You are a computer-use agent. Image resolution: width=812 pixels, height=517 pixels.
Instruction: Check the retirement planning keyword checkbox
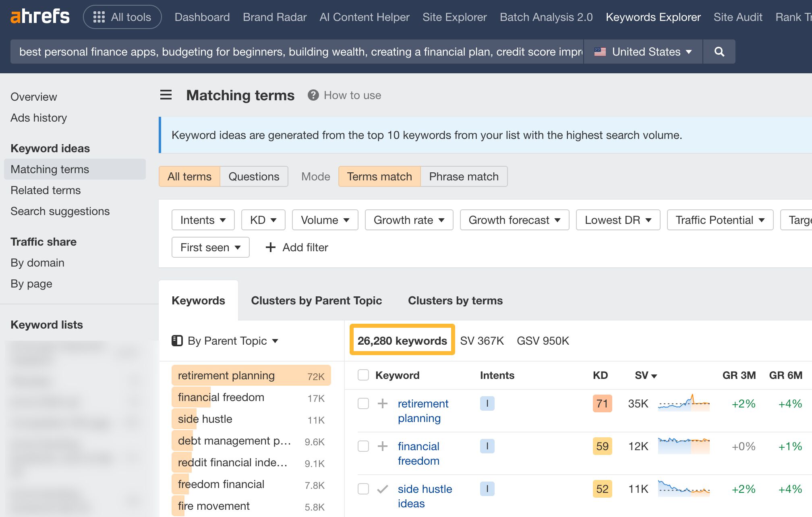pyautogui.click(x=363, y=403)
